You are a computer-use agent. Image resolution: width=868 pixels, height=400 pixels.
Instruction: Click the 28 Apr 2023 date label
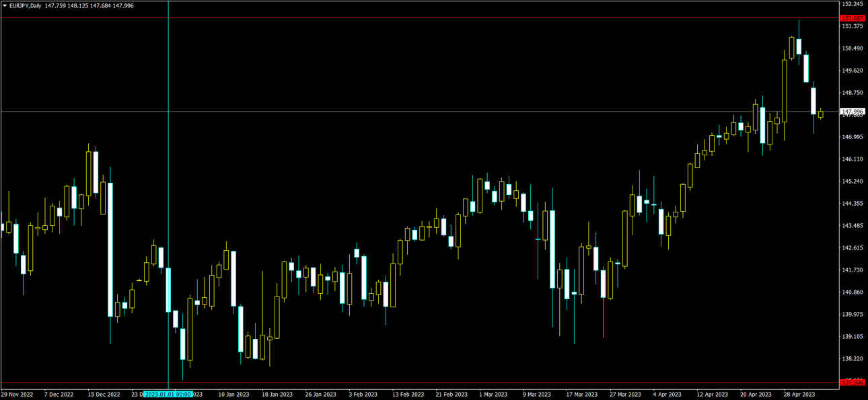click(800, 395)
